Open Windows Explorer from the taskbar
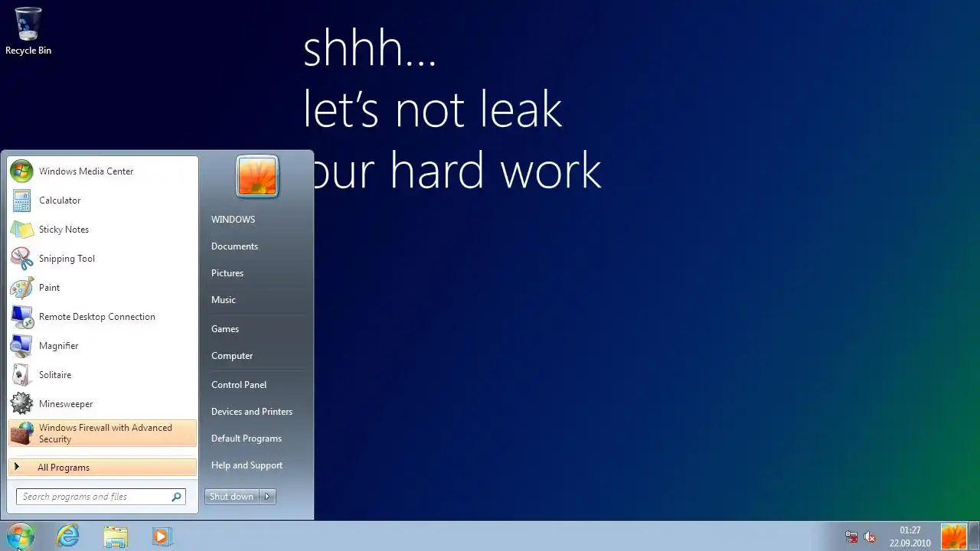980x551 pixels. pyautogui.click(x=116, y=536)
